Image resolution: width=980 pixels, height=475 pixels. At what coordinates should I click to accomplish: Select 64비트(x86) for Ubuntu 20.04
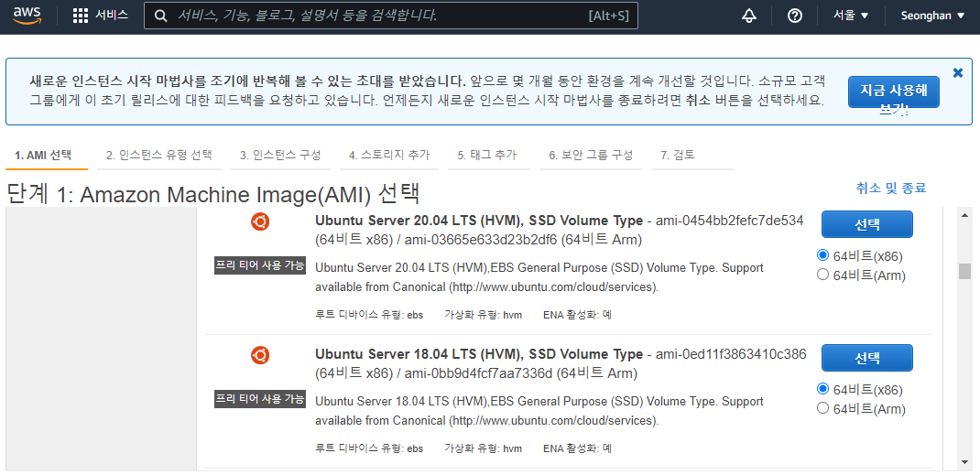pos(822,255)
